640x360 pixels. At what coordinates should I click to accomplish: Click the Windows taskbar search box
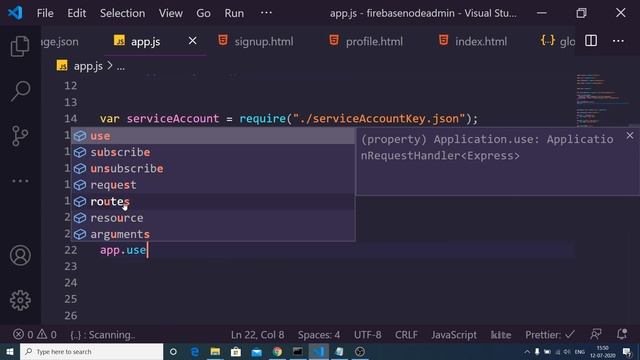click(x=91, y=351)
